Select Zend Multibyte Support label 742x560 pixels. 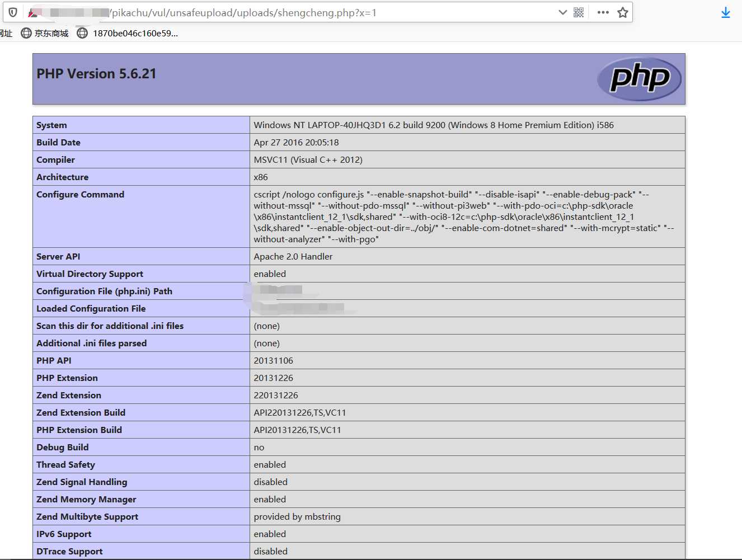pyautogui.click(x=87, y=516)
